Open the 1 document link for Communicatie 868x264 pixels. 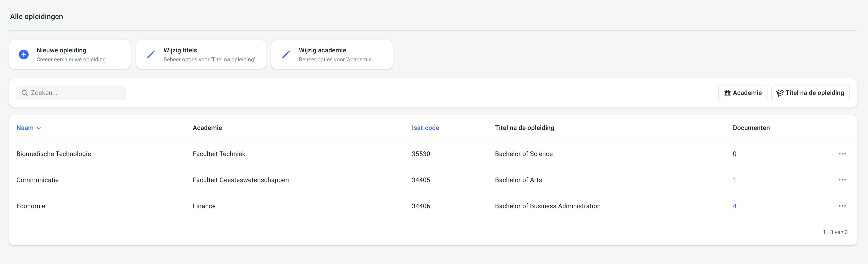[x=734, y=180]
